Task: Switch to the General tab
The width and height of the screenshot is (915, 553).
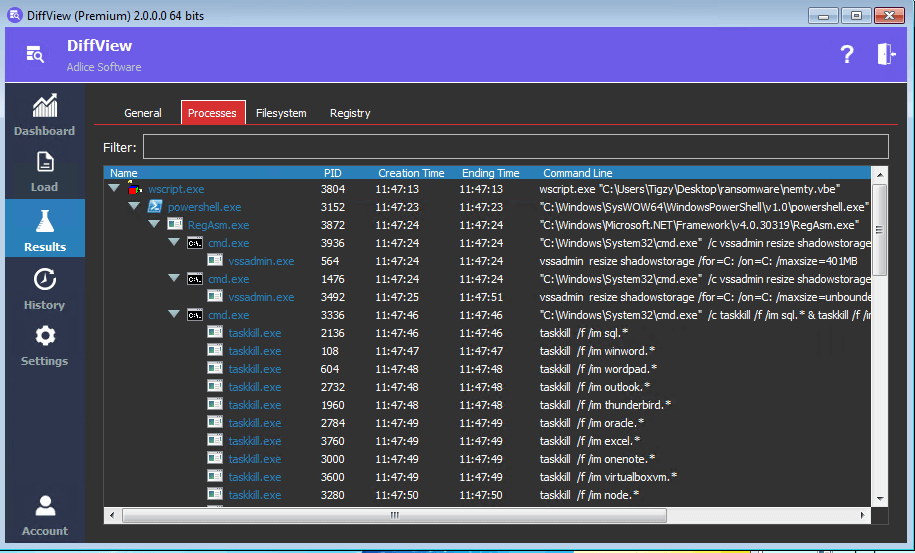Action: tap(142, 113)
